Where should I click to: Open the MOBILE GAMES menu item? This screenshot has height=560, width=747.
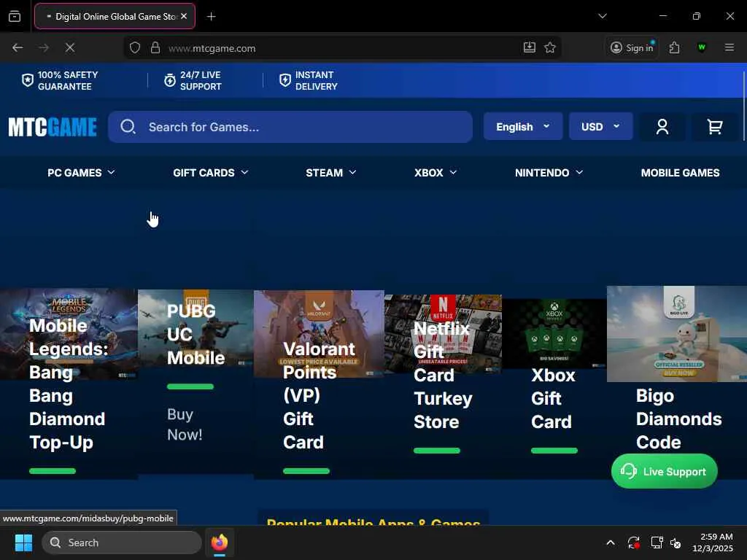click(680, 173)
